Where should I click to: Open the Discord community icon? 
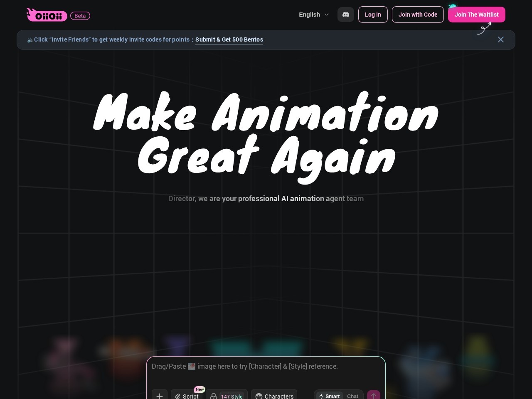pos(345,15)
